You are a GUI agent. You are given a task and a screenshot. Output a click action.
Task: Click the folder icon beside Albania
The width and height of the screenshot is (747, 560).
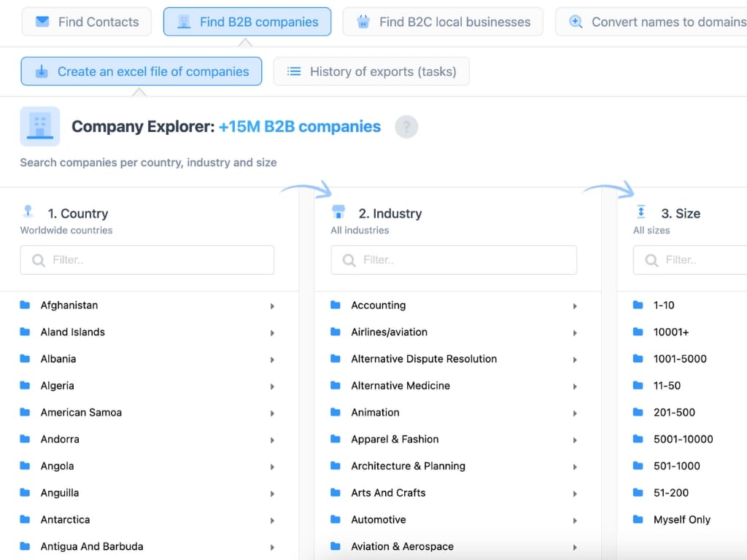click(26, 359)
